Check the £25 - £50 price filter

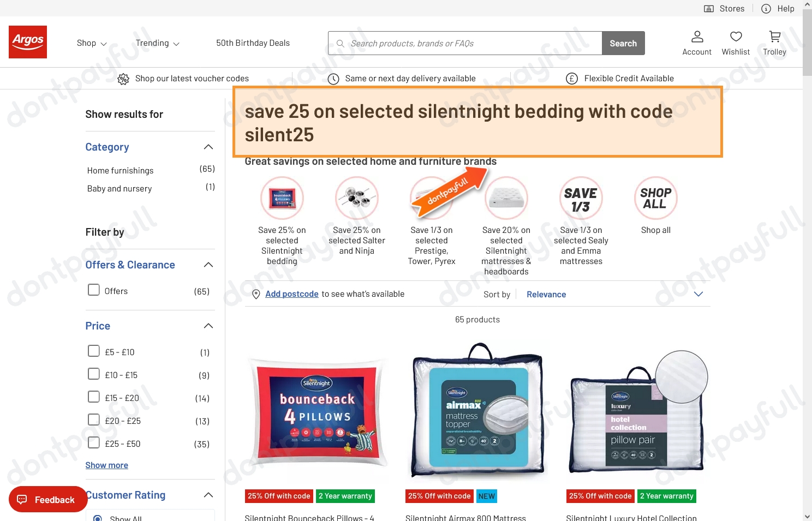[x=94, y=442]
